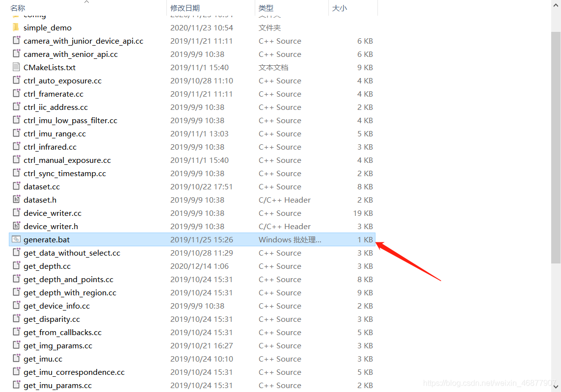
Task: Click the date 2020/12/14 1:06
Action: (x=199, y=266)
